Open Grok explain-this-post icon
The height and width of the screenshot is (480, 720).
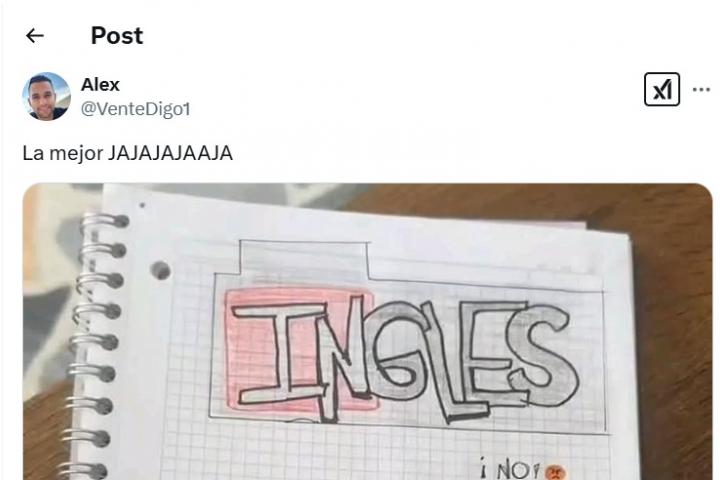point(662,89)
